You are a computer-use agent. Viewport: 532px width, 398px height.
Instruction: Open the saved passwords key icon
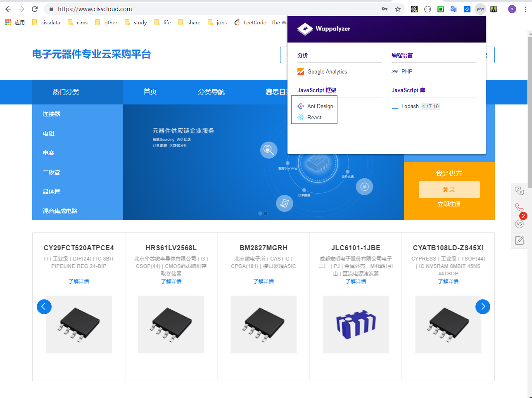coord(385,9)
